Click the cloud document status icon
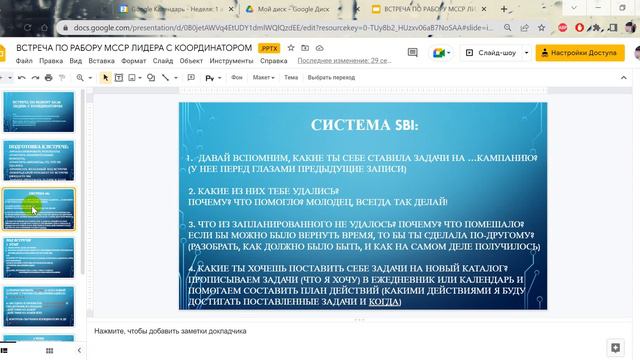 pyautogui.click(x=320, y=48)
